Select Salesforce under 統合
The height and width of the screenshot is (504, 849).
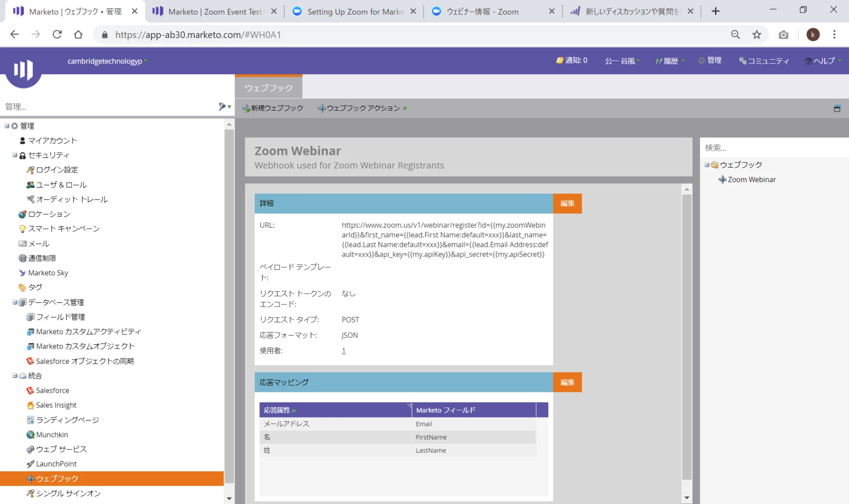(52, 391)
